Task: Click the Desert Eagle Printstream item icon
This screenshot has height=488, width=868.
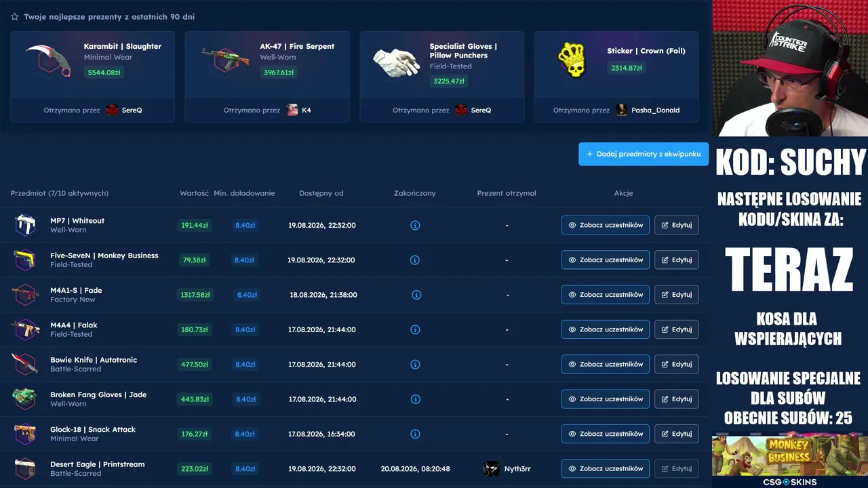Action: 25,468
